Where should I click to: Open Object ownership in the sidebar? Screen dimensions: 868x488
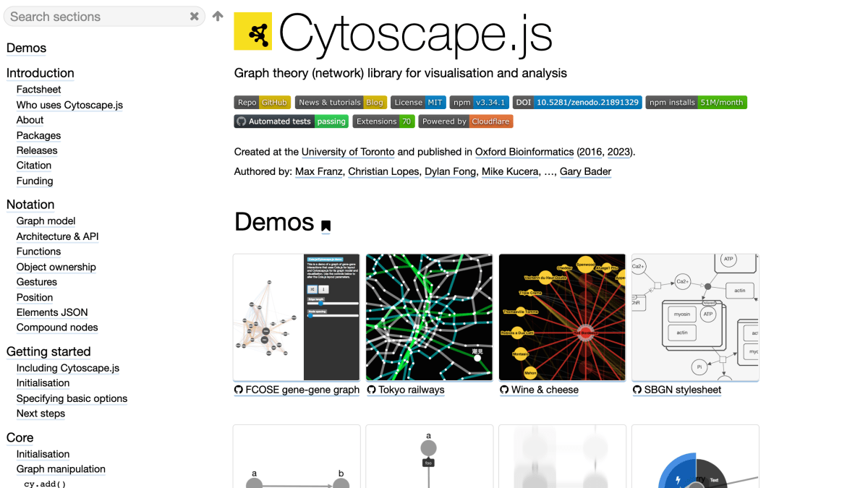pyautogui.click(x=56, y=267)
